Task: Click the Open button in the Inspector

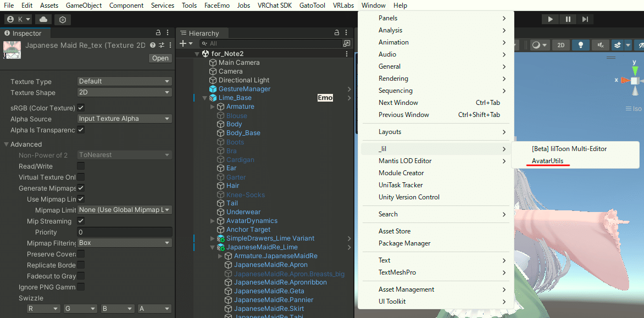Action: pos(160,58)
